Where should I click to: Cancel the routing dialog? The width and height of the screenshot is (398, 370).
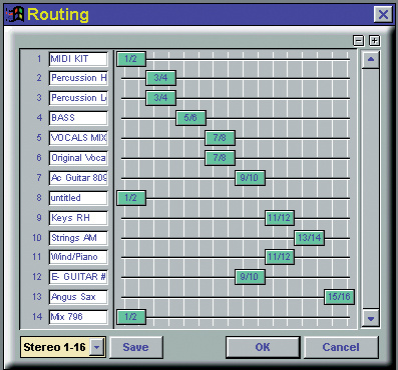click(341, 347)
